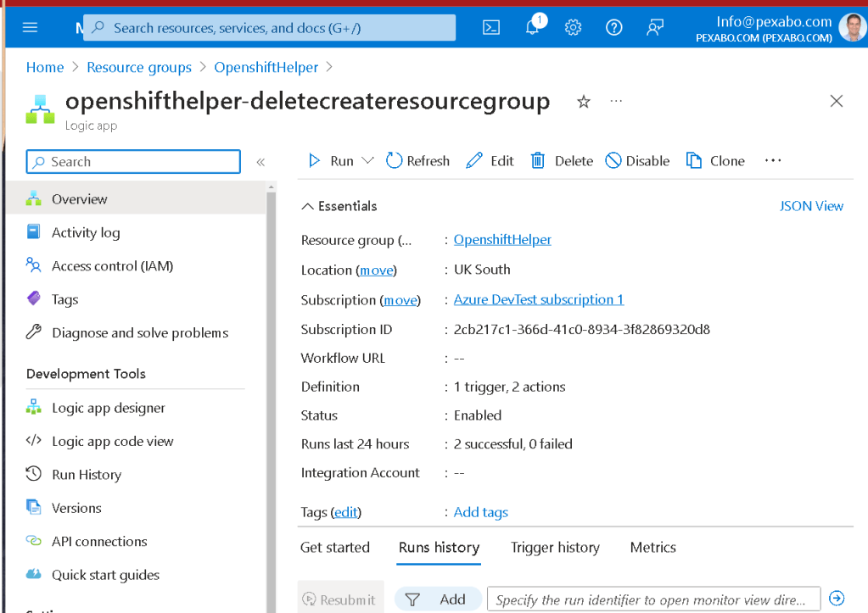Submit the run identifier arrow button

837,598
